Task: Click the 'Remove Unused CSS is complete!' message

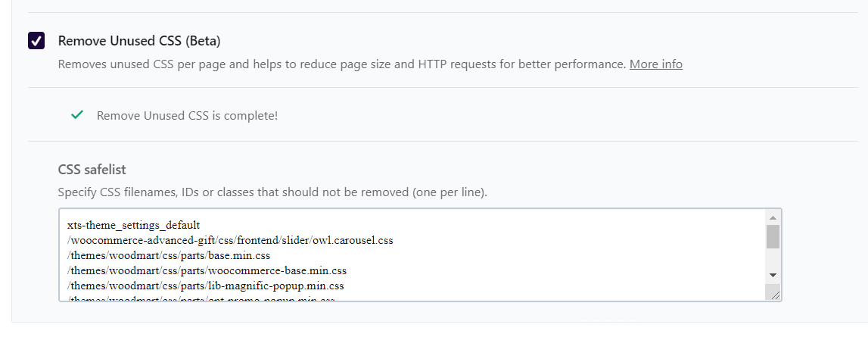Action: [187, 116]
